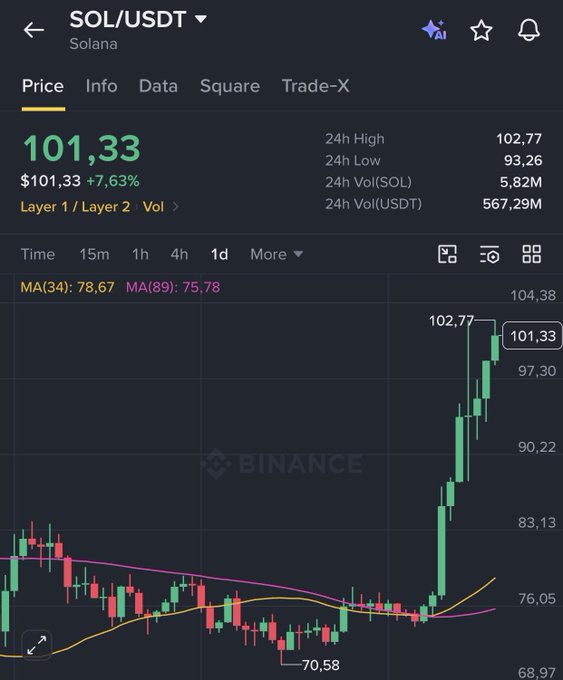This screenshot has width=563, height=680.
Task: Tap the large 101,33 price value
Action: click(82, 149)
